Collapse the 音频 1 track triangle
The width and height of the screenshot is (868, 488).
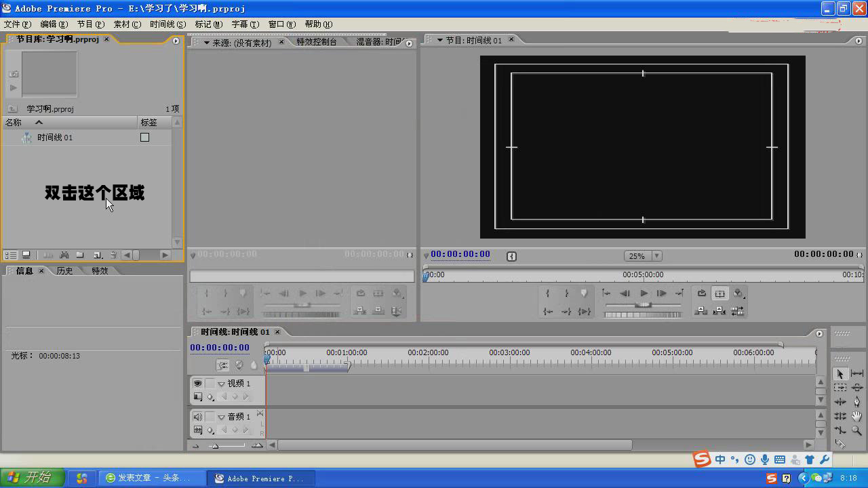[221, 417]
